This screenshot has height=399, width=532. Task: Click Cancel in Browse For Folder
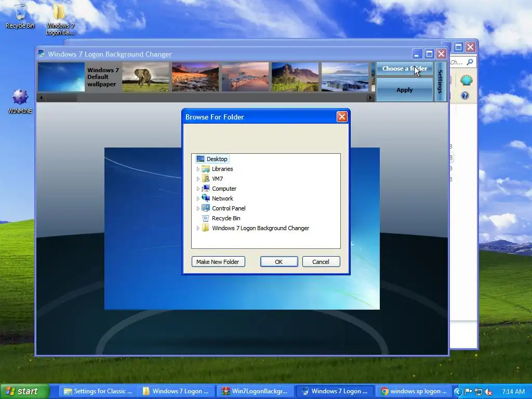click(321, 262)
